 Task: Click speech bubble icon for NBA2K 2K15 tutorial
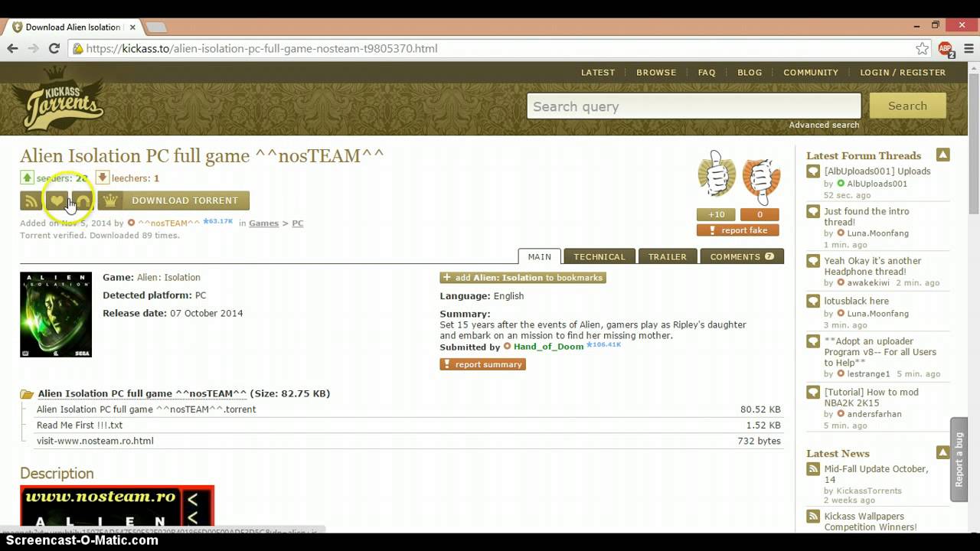[x=813, y=393]
